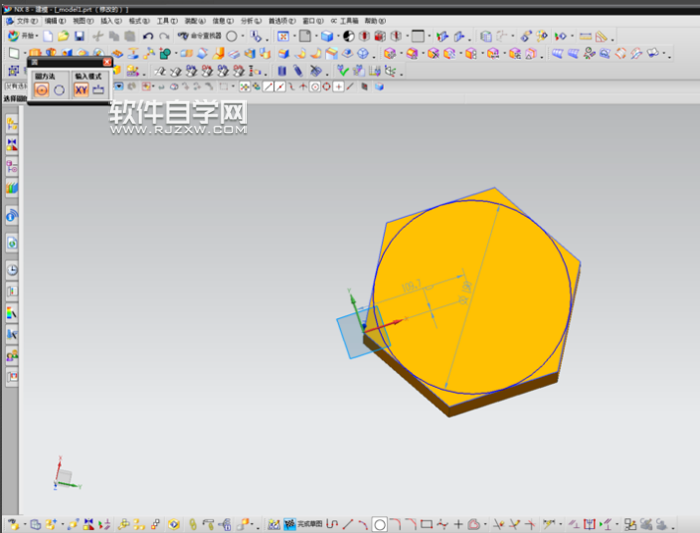Open the Insert (插入) menu

pyautogui.click(x=110, y=20)
